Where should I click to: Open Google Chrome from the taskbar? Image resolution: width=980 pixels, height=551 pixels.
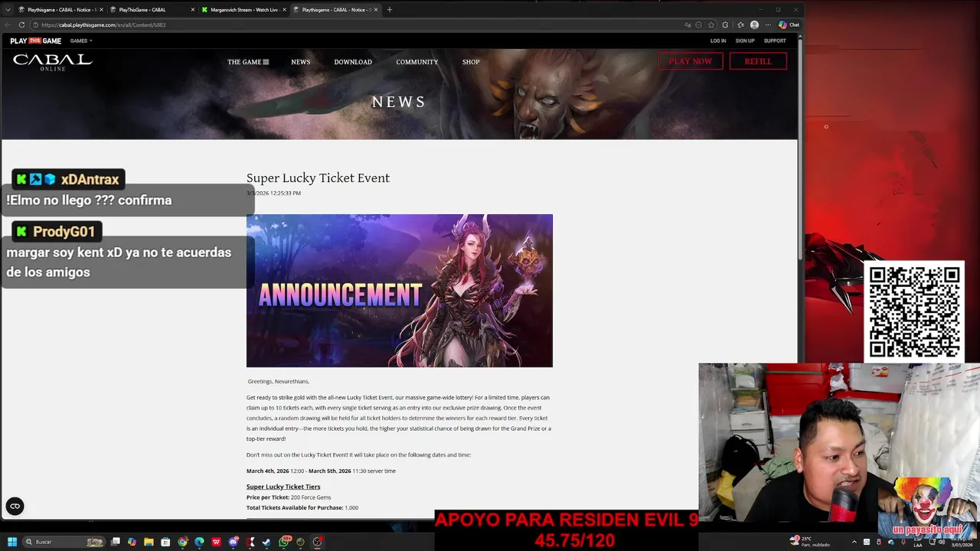[x=182, y=542]
